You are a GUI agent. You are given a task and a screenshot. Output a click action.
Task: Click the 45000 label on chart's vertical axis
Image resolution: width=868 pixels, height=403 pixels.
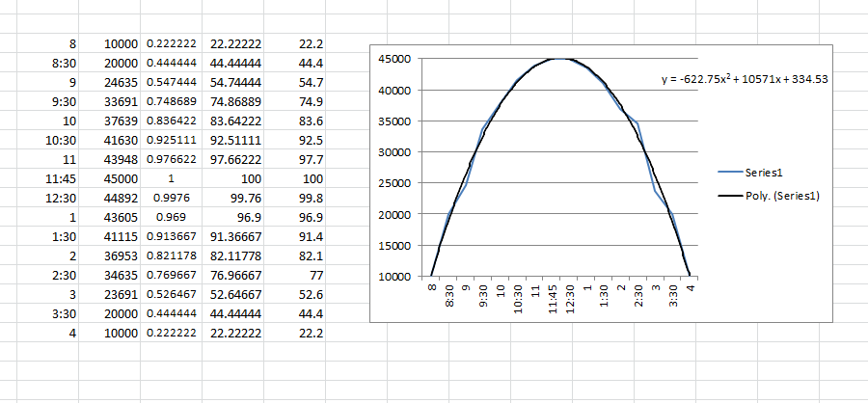[397, 59]
